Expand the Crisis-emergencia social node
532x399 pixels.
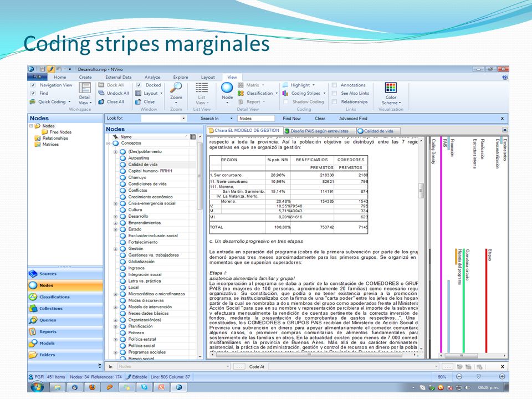(115, 203)
